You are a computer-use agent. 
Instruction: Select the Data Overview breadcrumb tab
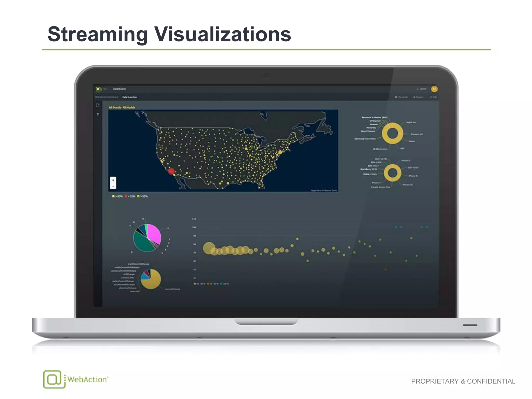click(x=129, y=97)
